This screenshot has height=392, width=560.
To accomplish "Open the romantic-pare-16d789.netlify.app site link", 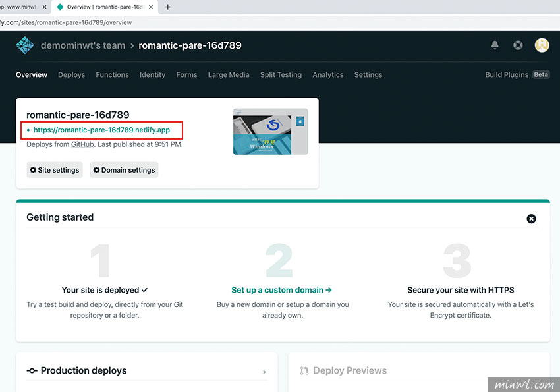I will (101, 130).
